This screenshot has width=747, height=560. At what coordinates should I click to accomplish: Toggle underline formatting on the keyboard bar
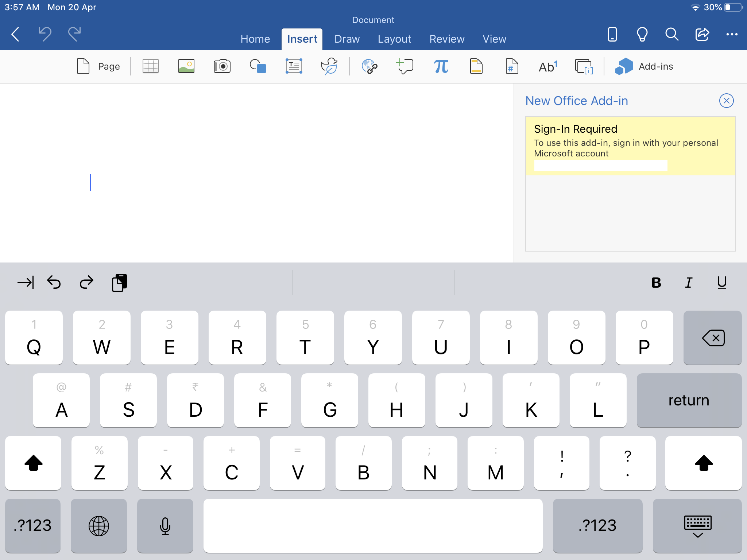pos(722,283)
